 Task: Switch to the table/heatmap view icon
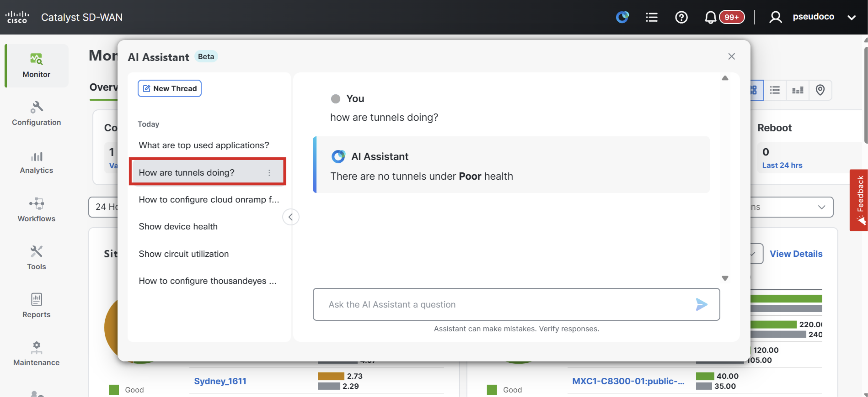[797, 90]
